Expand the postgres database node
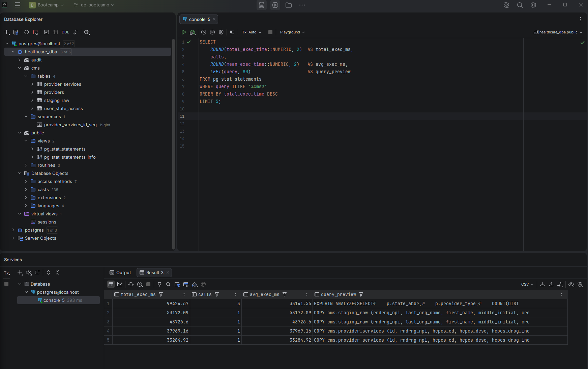This screenshot has height=369, width=588. pos(13,230)
